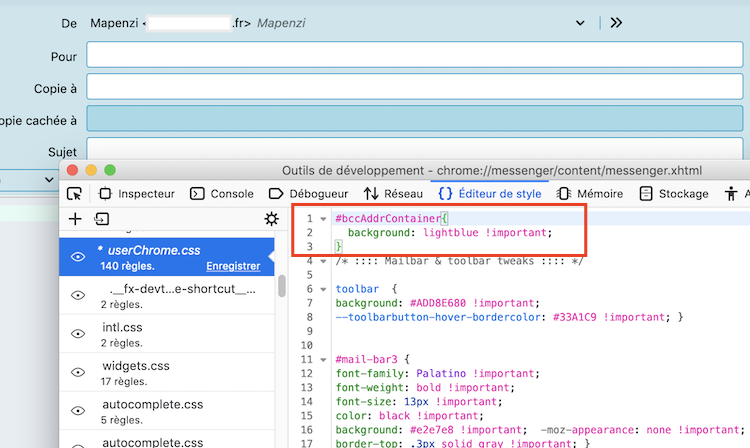The height and width of the screenshot is (448, 750).
Task: Create a new style sheet with plus icon
Action: click(x=75, y=219)
